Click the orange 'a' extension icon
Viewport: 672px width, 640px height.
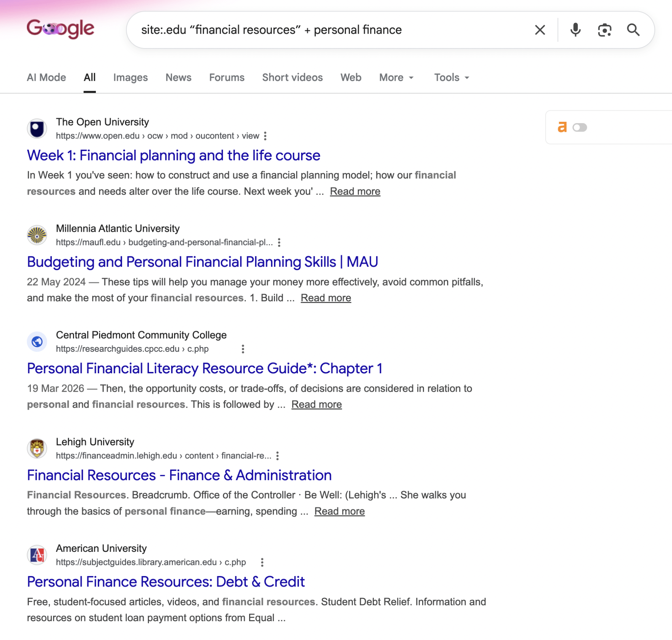click(x=562, y=127)
